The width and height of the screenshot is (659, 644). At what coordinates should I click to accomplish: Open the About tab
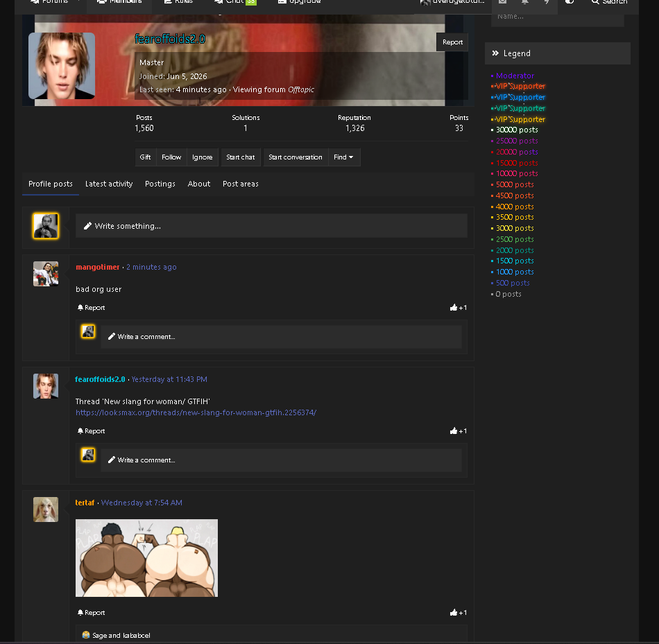(x=199, y=184)
